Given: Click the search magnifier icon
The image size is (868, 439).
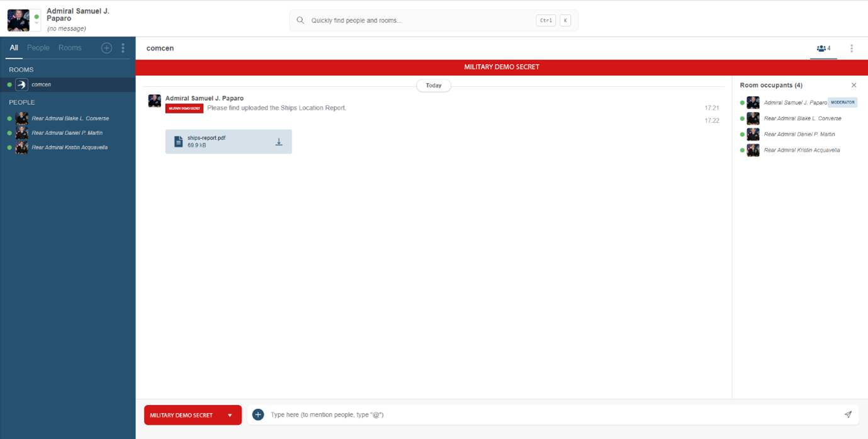Looking at the screenshot, I should (300, 20).
